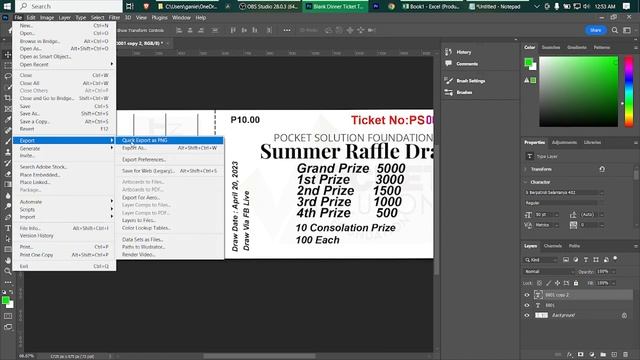Open Excel Book1 from taskbar

pyautogui.click(x=431, y=6)
